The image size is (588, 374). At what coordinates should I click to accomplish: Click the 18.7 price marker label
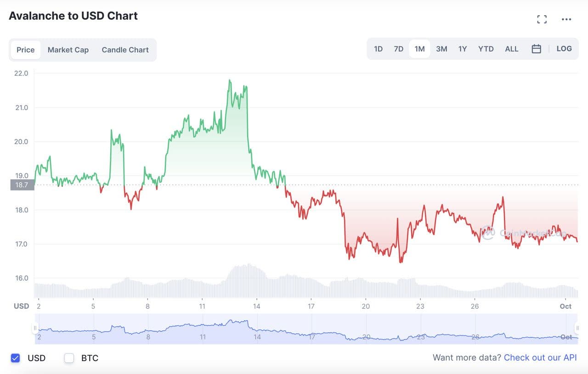tap(22, 185)
